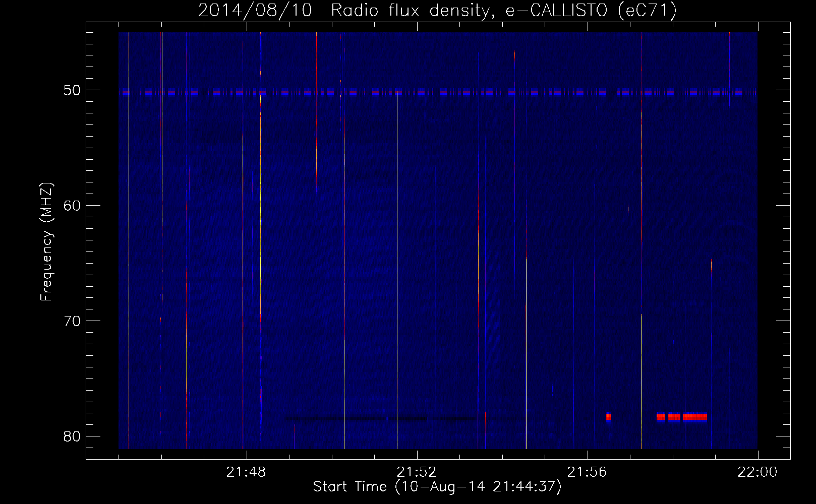
Task: Select the 21:48 time tick label
Action: [246, 472]
